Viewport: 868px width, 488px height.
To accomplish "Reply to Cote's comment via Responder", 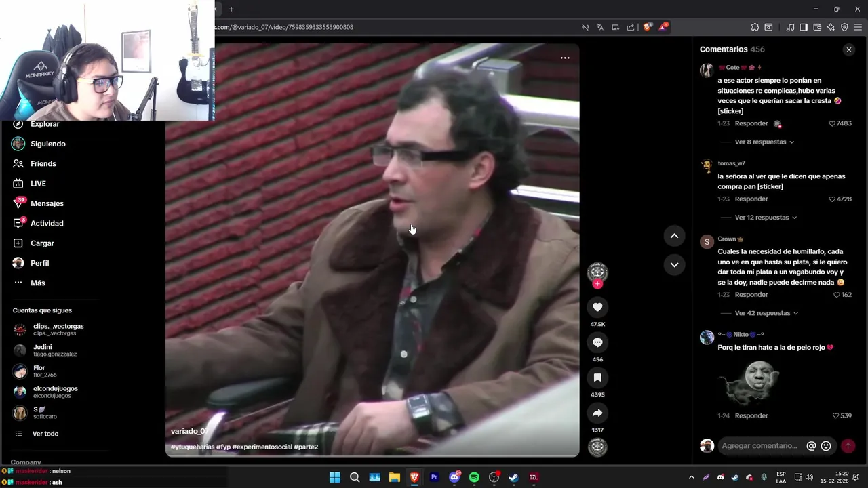I will click(751, 123).
